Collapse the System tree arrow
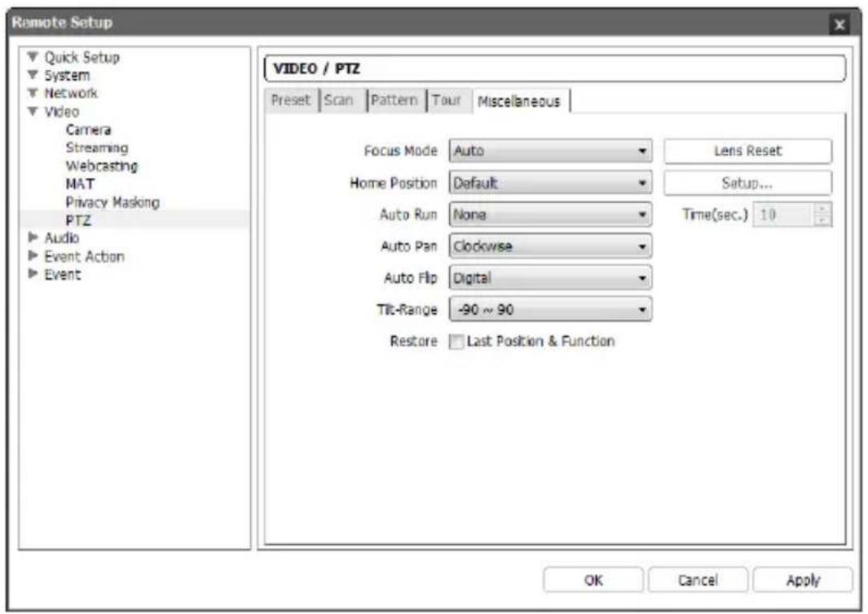The width and height of the screenshot is (868, 614). pyautogui.click(x=33, y=75)
